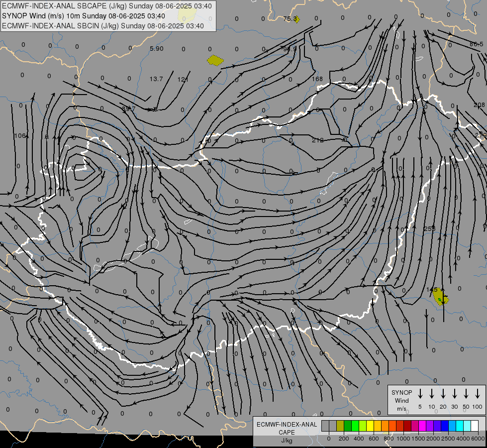Viewport: 487px width, 448px height.
Task: Click the SYNOP Wind 10m title line
Action: 83,16
